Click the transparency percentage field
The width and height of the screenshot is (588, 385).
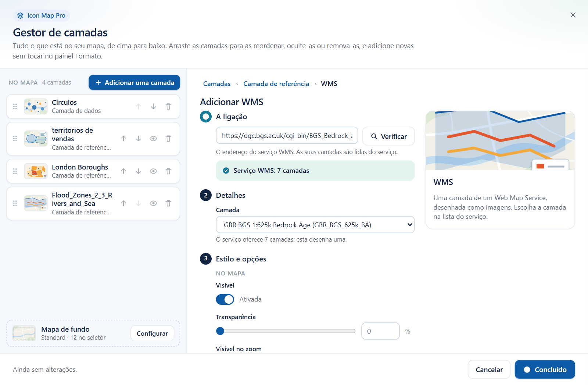(x=380, y=331)
